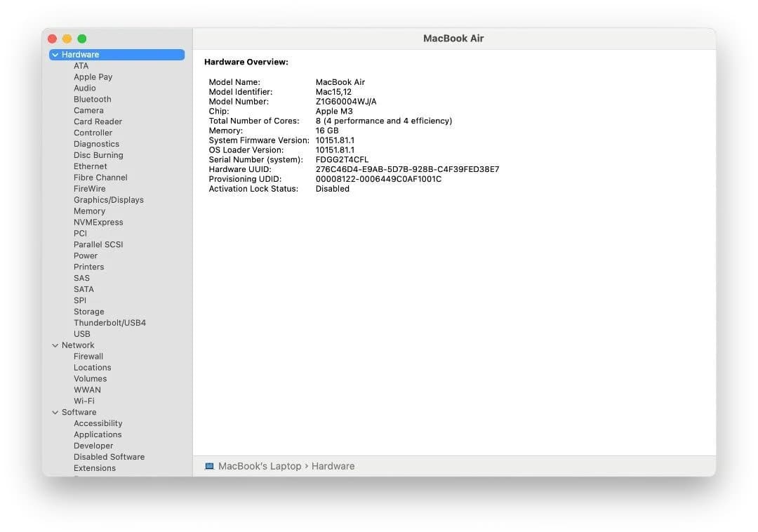
Task: View the Firewall settings report
Action: point(88,356)
